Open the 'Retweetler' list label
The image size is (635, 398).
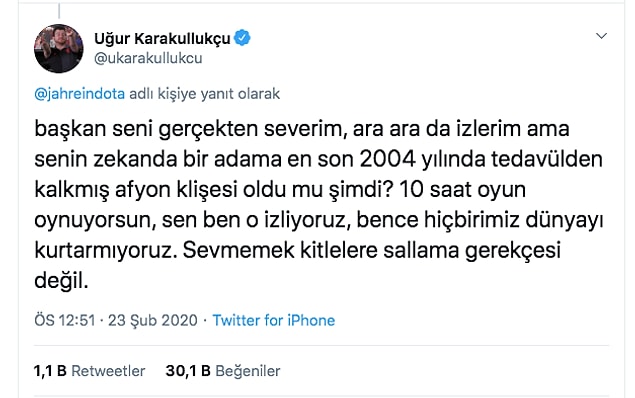pos(108,371)
